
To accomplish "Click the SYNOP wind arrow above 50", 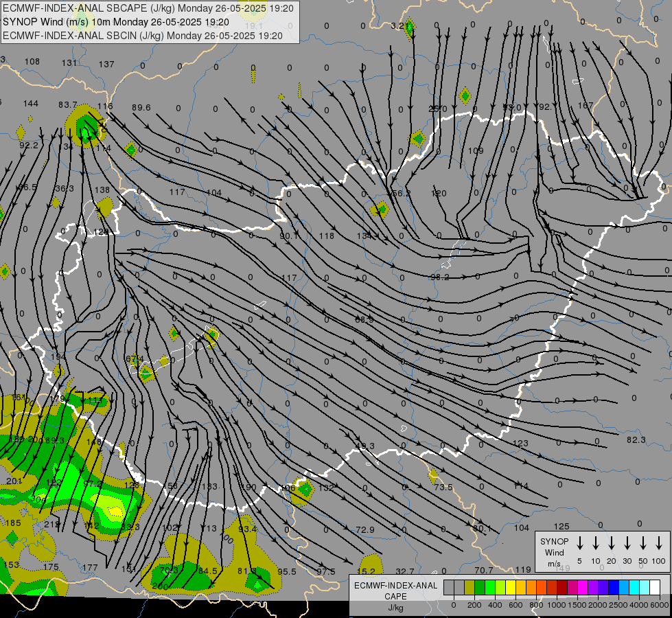I will point(643,543).
